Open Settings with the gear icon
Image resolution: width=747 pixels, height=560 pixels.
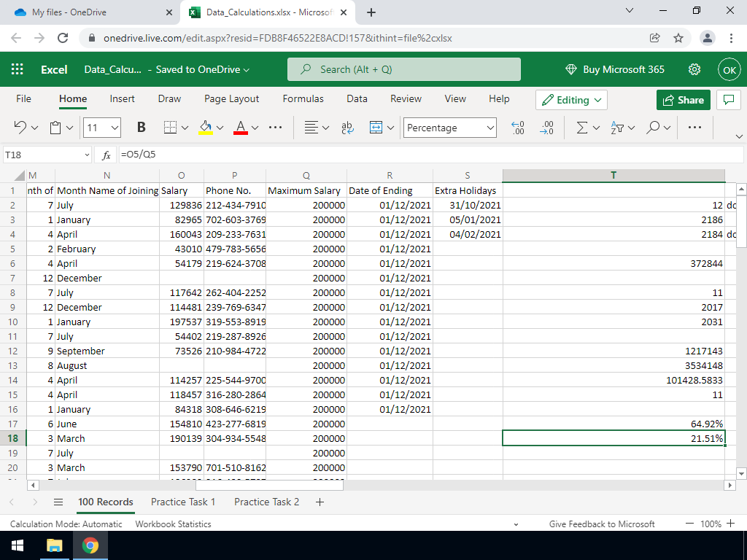coord(695,69)
